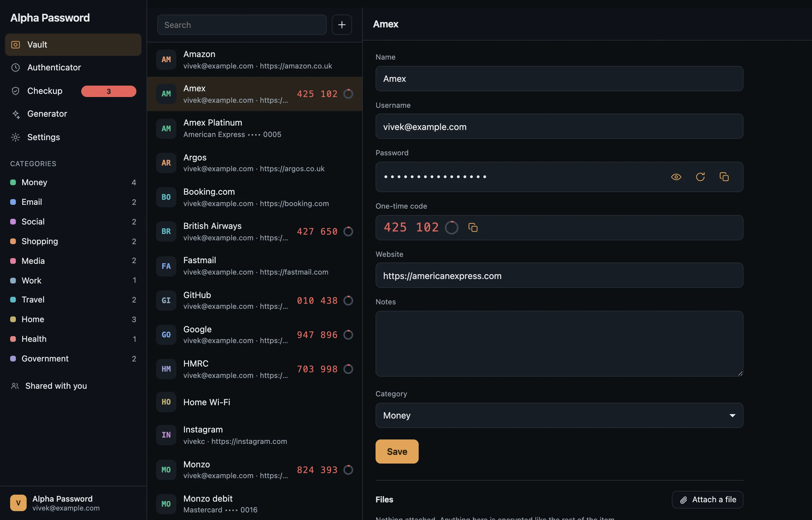Click the Attach a file button
The width and height of the screenshot is (812, 520).
click(707, 499)
